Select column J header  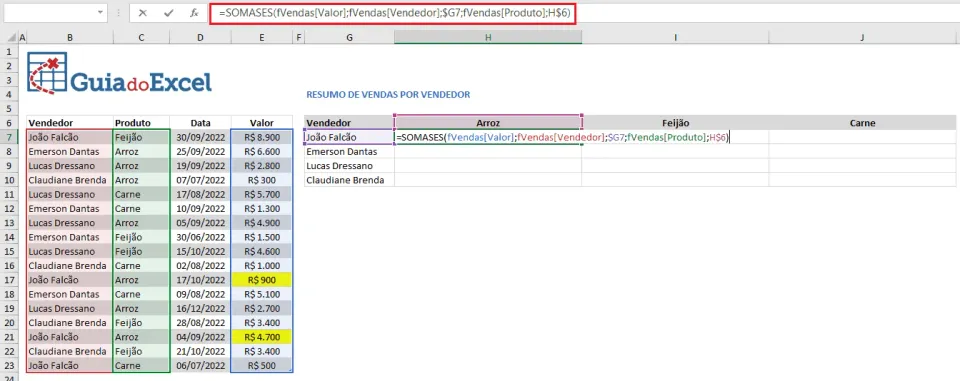pos(862,38)
